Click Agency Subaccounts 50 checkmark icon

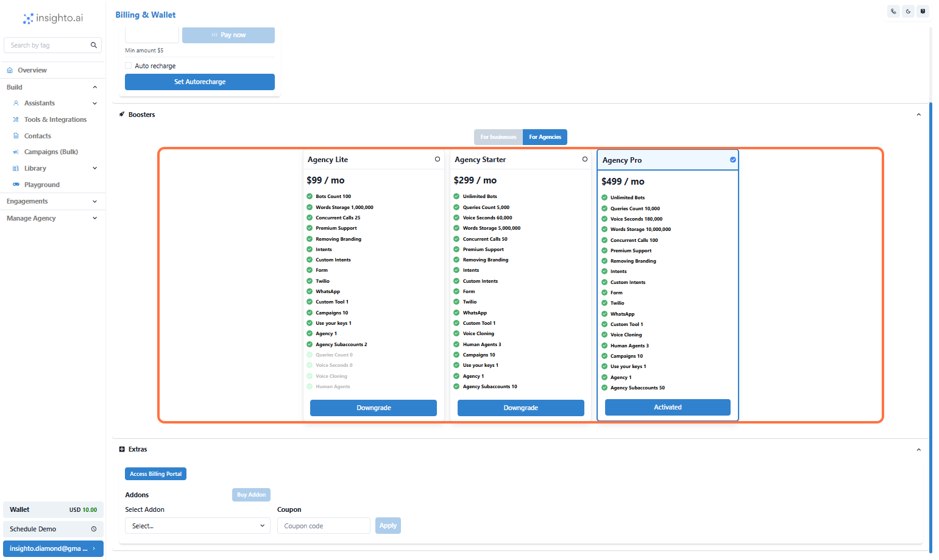coord(604,388)
